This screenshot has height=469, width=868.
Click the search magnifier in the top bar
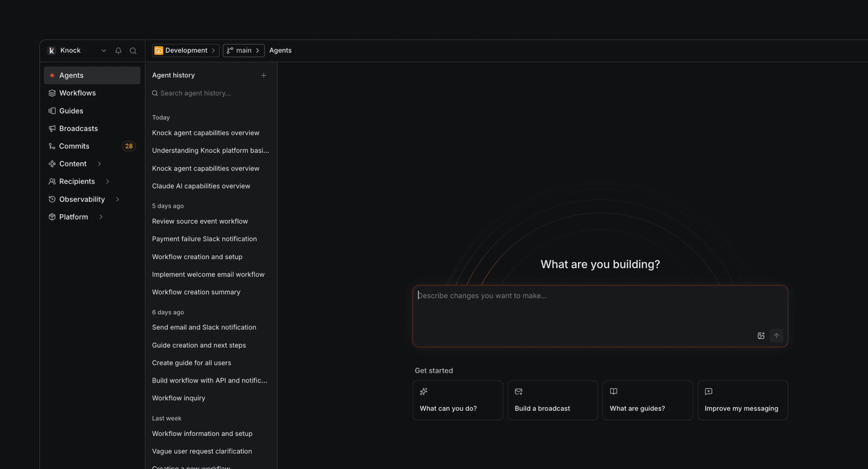click(x=133, y=50)
